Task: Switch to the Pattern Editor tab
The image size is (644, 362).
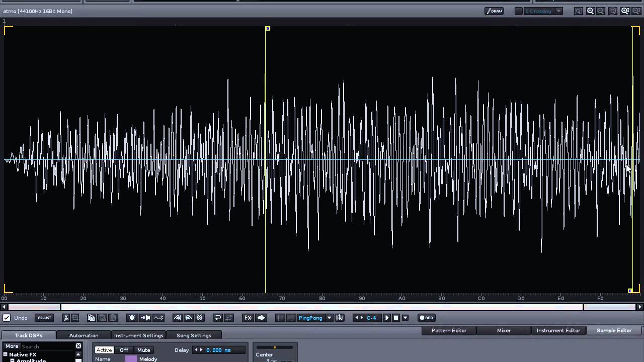Action: (x=449, y=330)
